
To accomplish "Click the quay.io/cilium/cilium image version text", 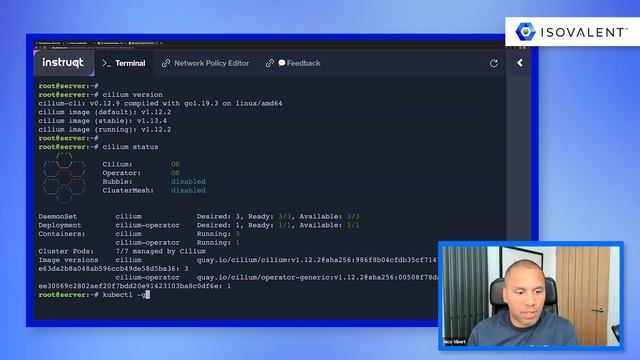I will (x=317, y=260).
